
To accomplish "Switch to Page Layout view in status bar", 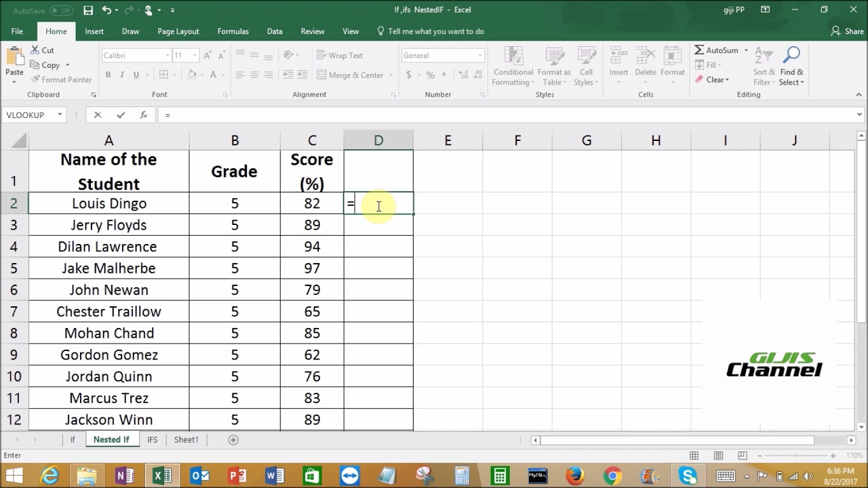I will (x=719, y=455).
